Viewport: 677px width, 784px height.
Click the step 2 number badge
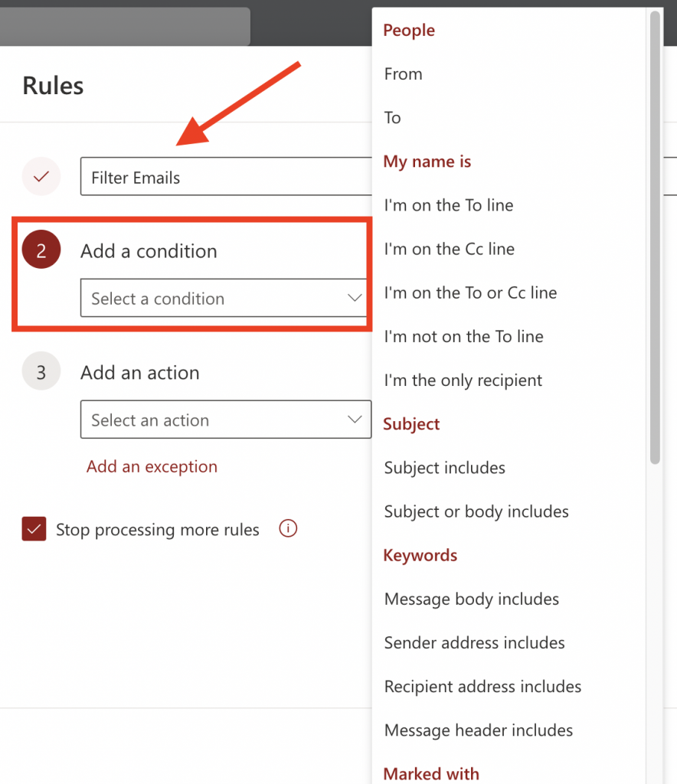point(41,251)
